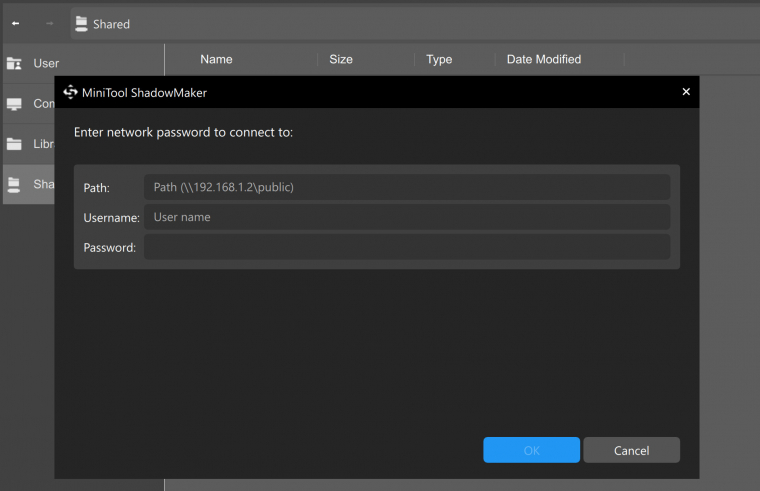Click the Password input field
760x491 pixels.
[x=407, y=247]
